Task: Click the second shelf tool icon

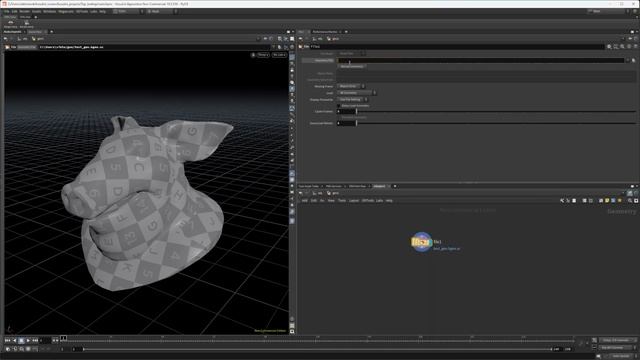Action: [x=27, y=24]
